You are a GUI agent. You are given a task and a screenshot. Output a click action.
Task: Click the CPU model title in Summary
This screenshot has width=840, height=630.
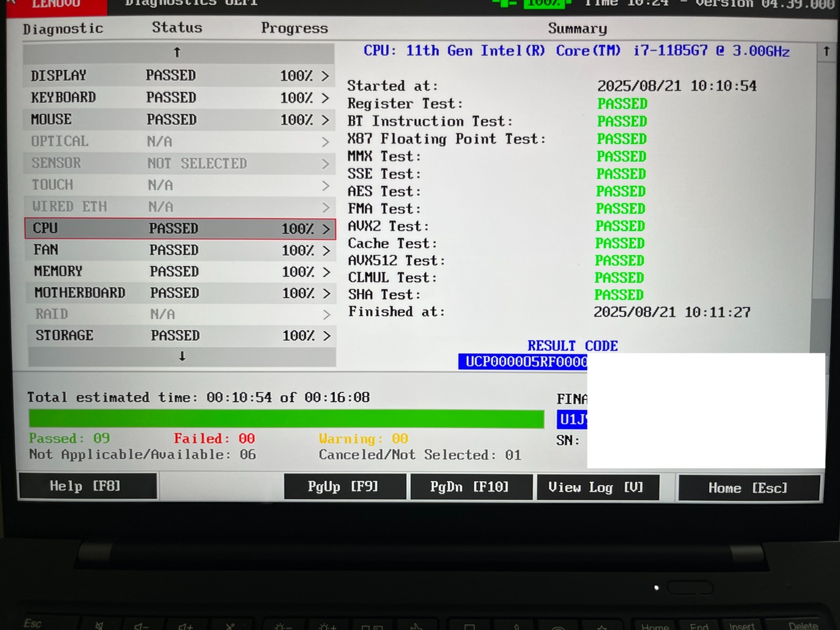(576, 51)
